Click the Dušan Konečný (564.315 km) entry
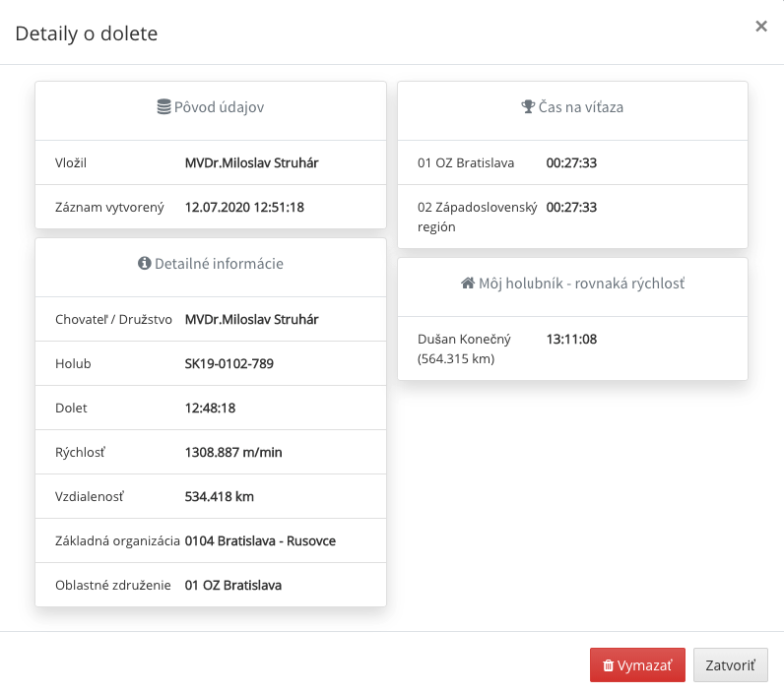The width and height of the screenshot is (784, 694). [464, 348]
